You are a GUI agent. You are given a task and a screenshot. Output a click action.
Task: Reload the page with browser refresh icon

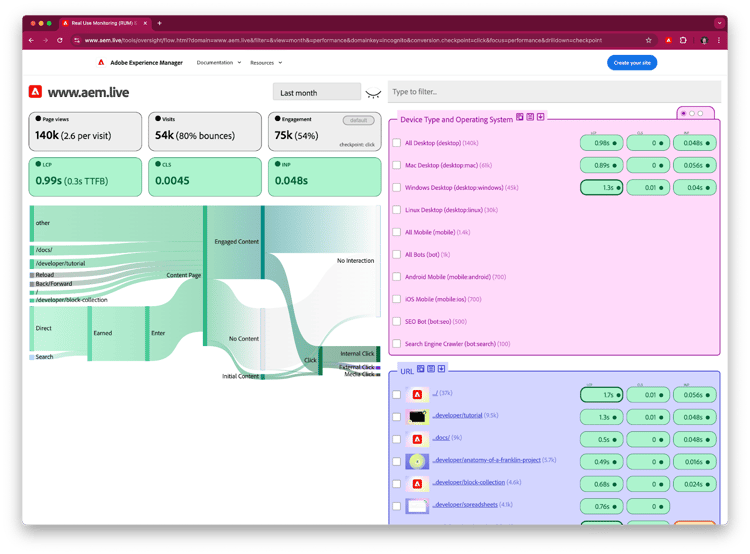[60, 40]
